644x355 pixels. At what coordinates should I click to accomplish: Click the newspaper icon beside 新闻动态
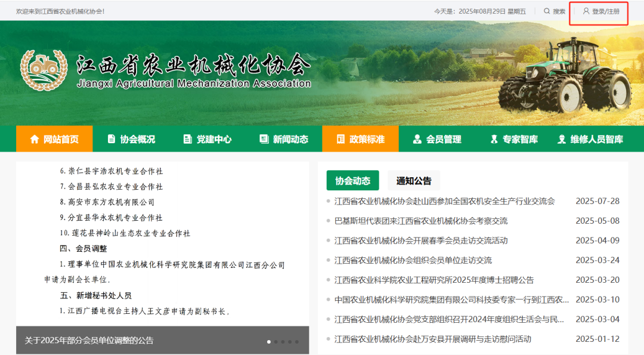264,139
